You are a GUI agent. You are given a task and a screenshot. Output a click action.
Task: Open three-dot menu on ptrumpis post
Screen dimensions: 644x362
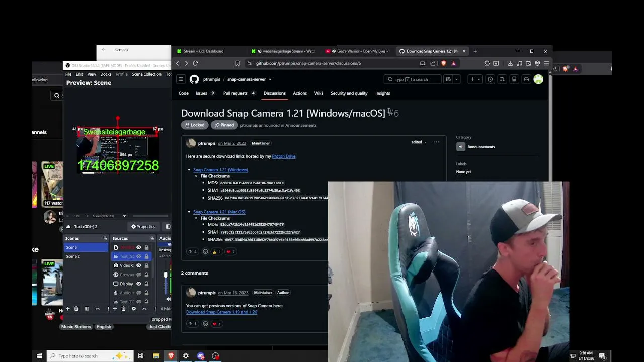437,142
